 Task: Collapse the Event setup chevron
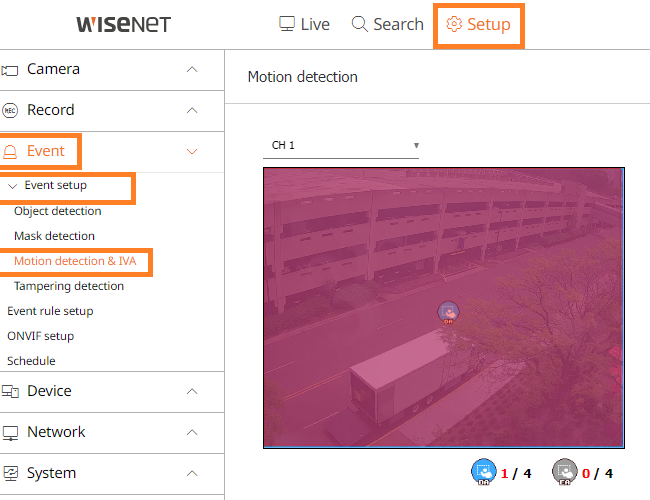pos(12,186)
